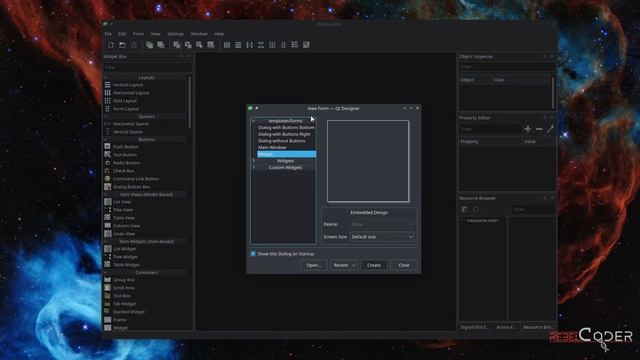This screenshot has width=640, height=360.
Task: Open the Form menu
Action: point(138,34)
